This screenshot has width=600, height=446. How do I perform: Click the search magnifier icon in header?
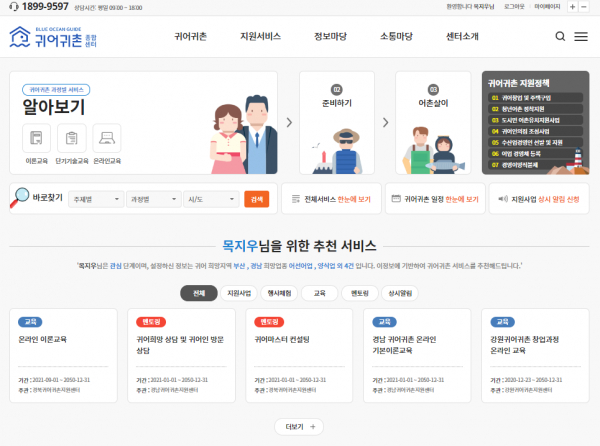[560, 36]
